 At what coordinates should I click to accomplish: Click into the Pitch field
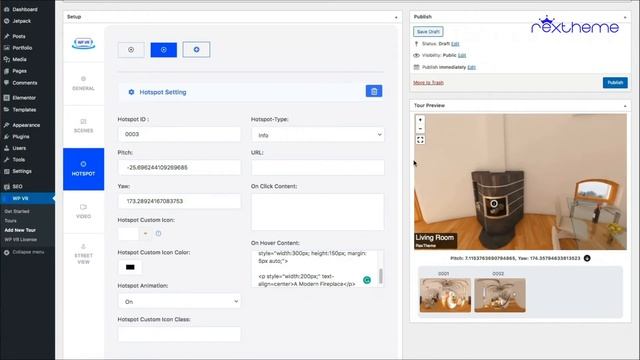(x=179, y=167)
